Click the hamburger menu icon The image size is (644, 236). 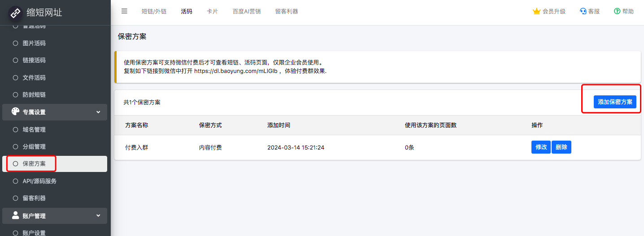point(124,11)
